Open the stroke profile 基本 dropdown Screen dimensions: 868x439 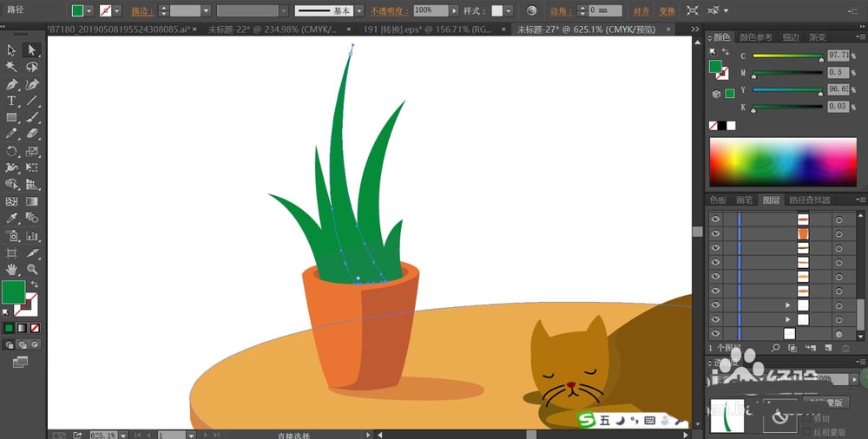pyautogui.click(x=359, y=11)
